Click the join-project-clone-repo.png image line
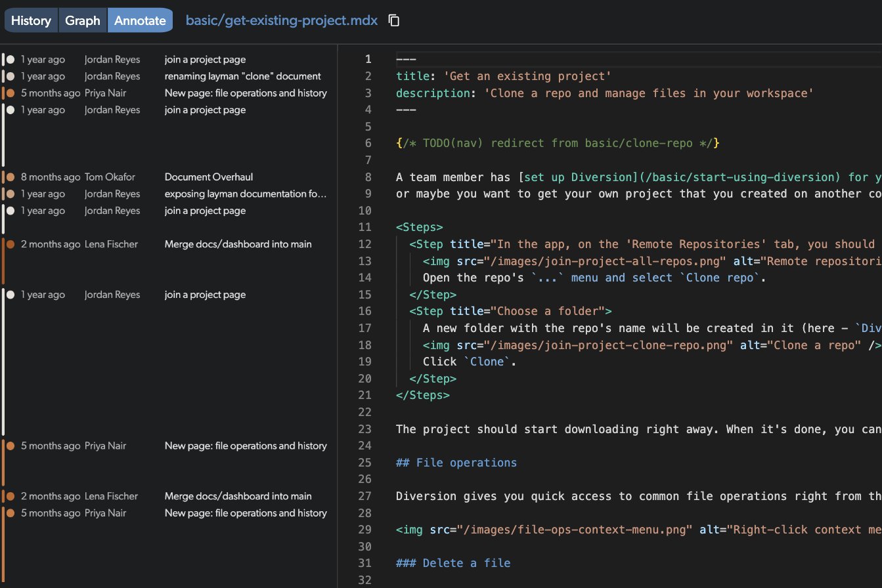The height and width of the screenshot is (588, 882). click(x=652, y=345)
